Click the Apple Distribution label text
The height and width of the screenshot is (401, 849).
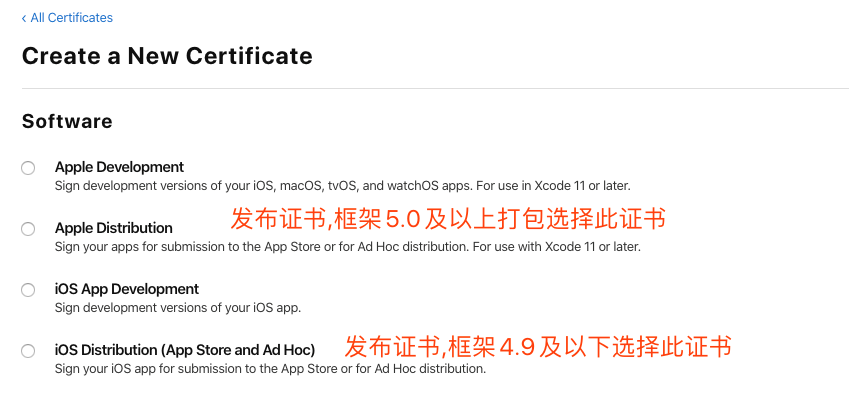tap(114, 228)
